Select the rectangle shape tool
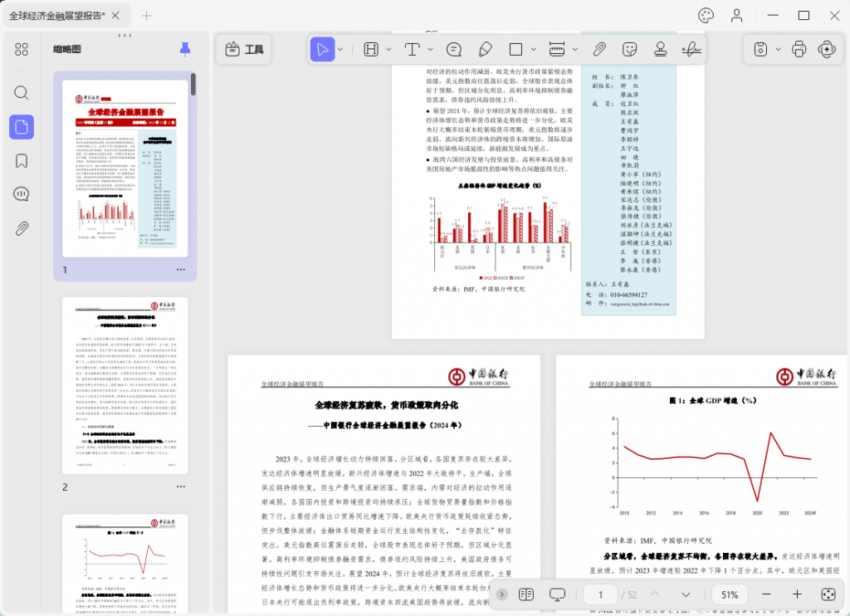850x616 pixels. [515, 49]
